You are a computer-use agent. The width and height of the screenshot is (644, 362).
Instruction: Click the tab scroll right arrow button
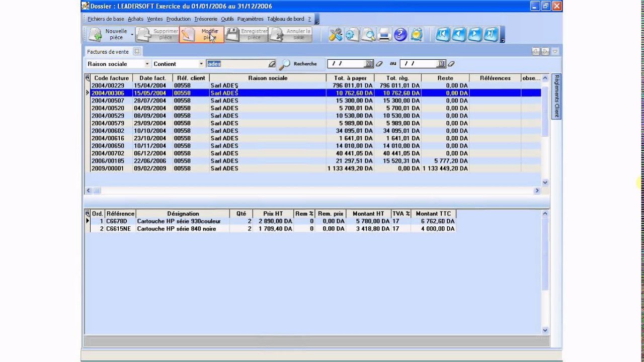[x=545, y=51]
